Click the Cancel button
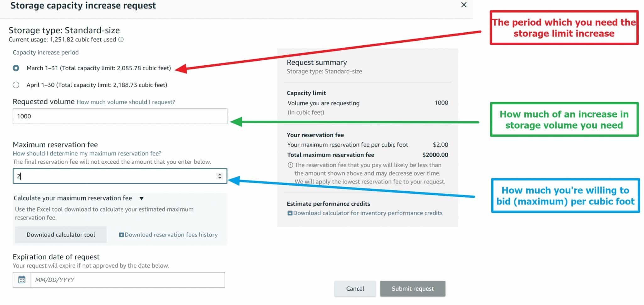The height and width of the screenshot is (305, 644). click(x=355, y=289)
